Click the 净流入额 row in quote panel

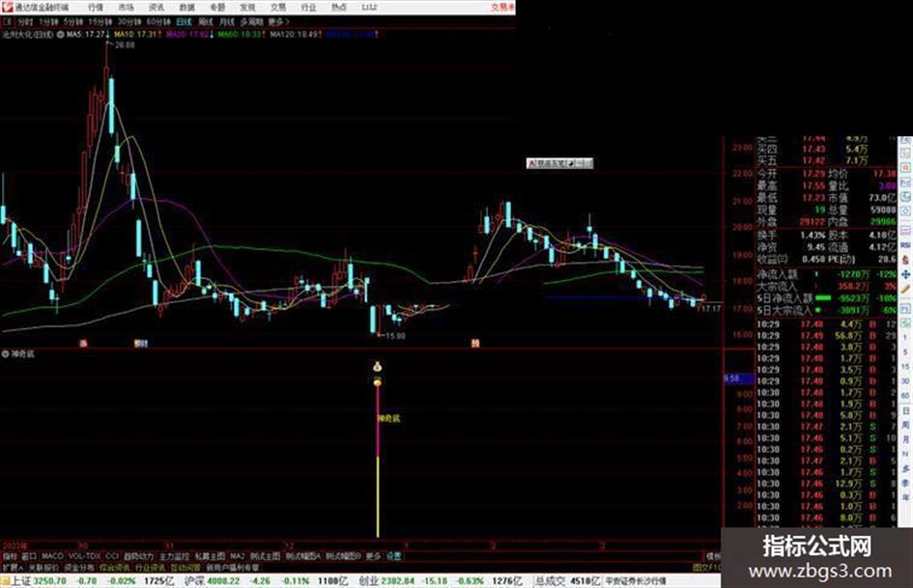pos(826,274)
